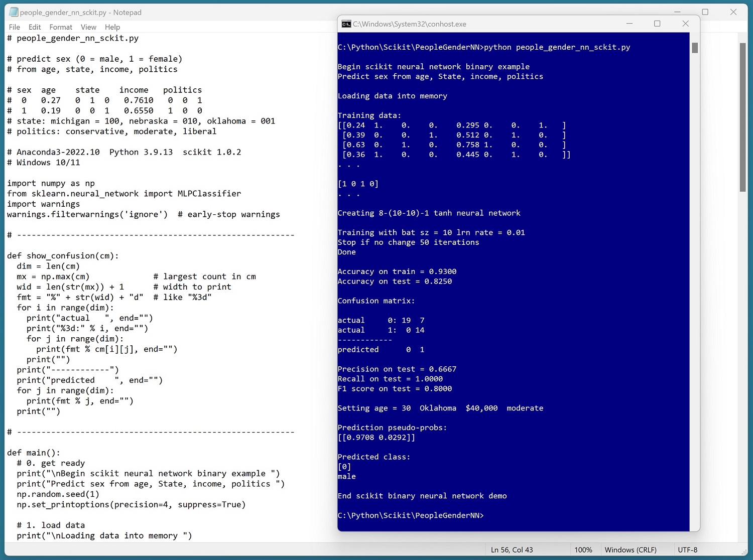Minimize the conhost.exe console window
This screenshot has height=560, width=753.
630,24
